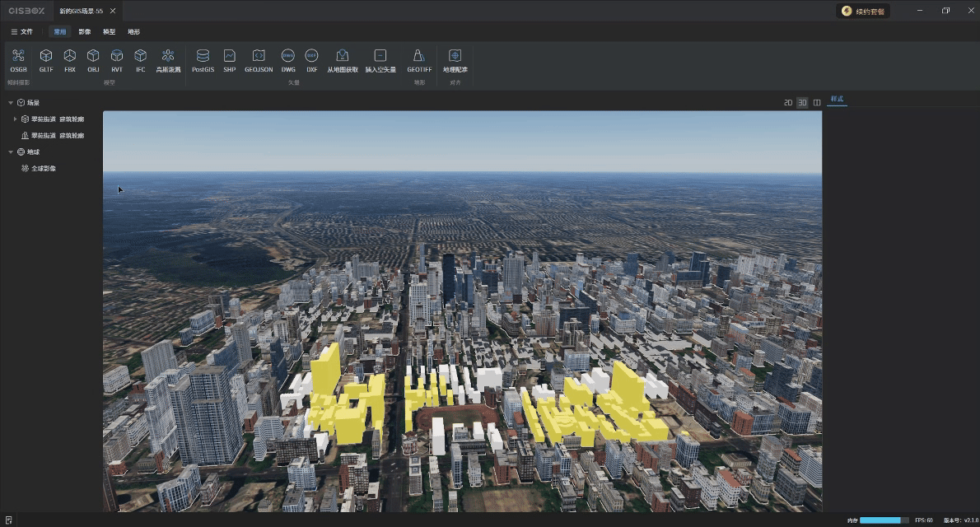
Task: Switch the viewport to 2D mode
Action: click(x=788, y=103)
